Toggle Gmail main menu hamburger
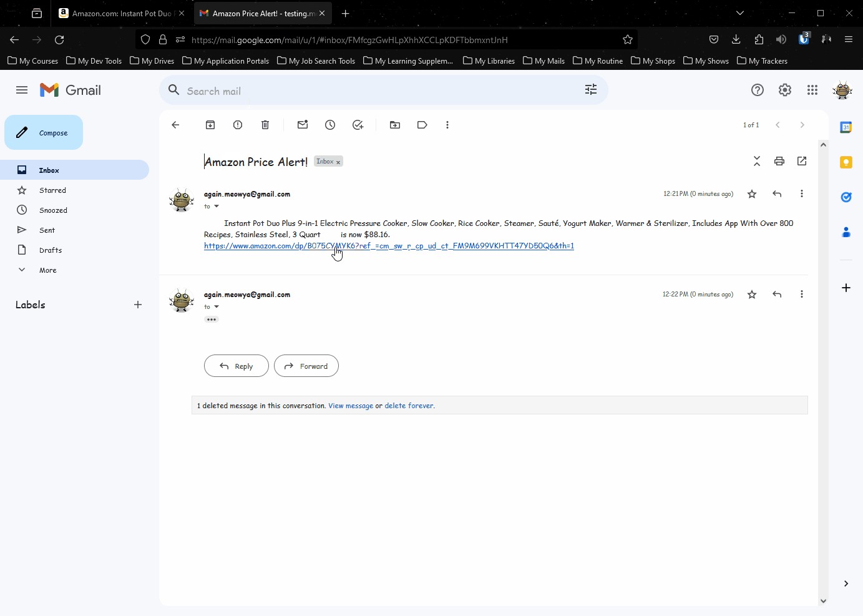 click(x=22, y=90)
